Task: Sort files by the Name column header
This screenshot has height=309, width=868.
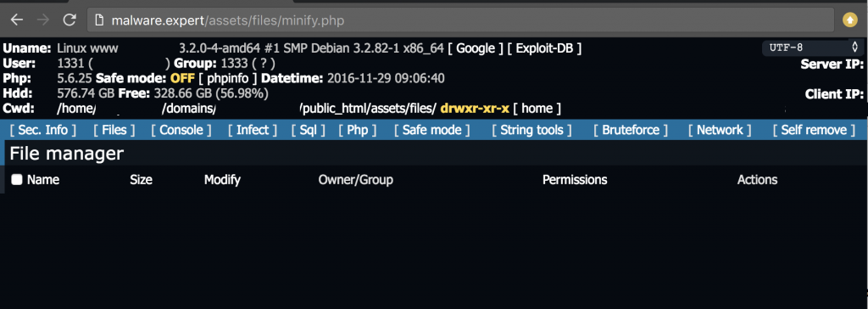Action: point(43,180)
